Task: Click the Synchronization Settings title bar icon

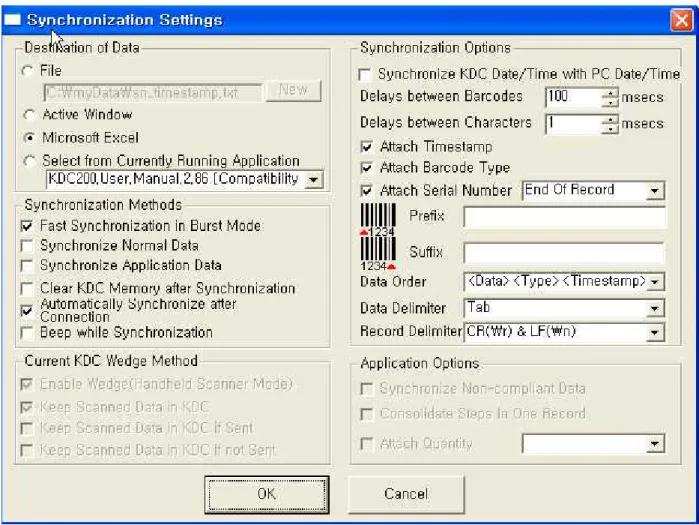Action: tap(12, 20)
